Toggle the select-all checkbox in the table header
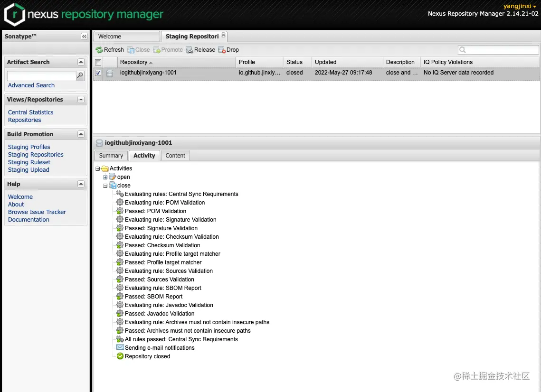 pyautogui.click(x=98, y=62)
